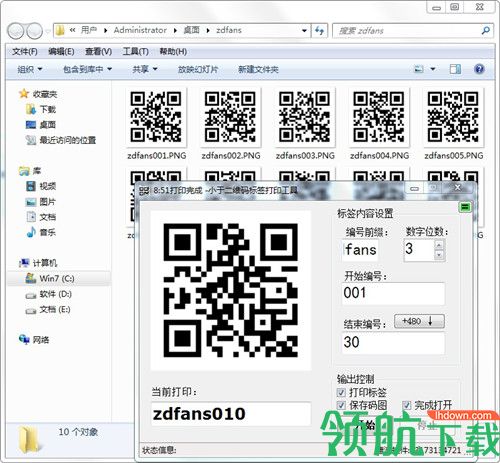The height and width of the screenshot is (463, 500).
Task: Open 图片 pictures library
Action: pos(41,202)
